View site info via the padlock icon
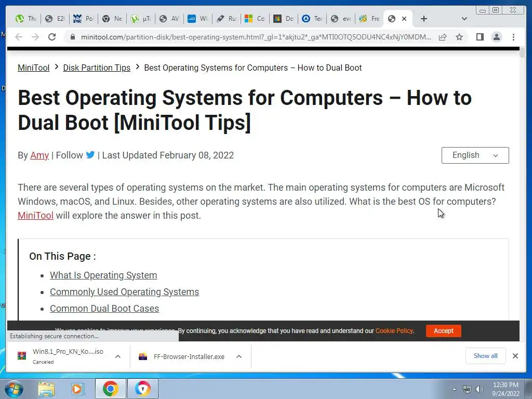 (x=72, y=37)
